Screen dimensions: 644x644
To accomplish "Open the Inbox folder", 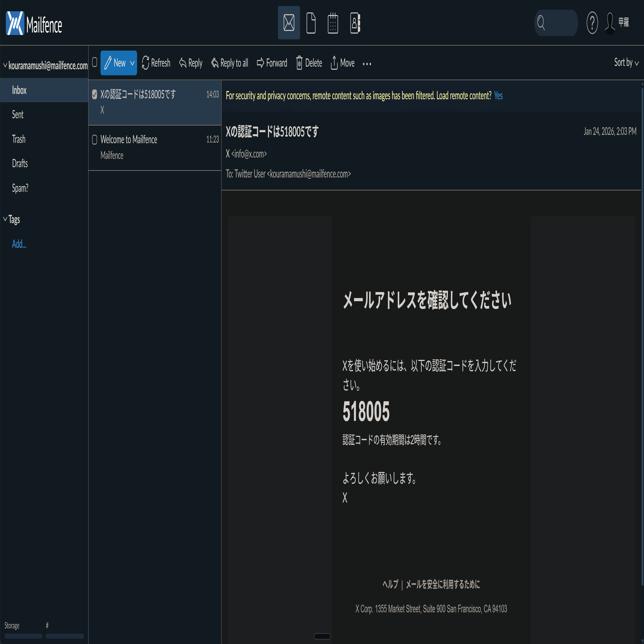I will pyautogui.click(x=19, y=90).
